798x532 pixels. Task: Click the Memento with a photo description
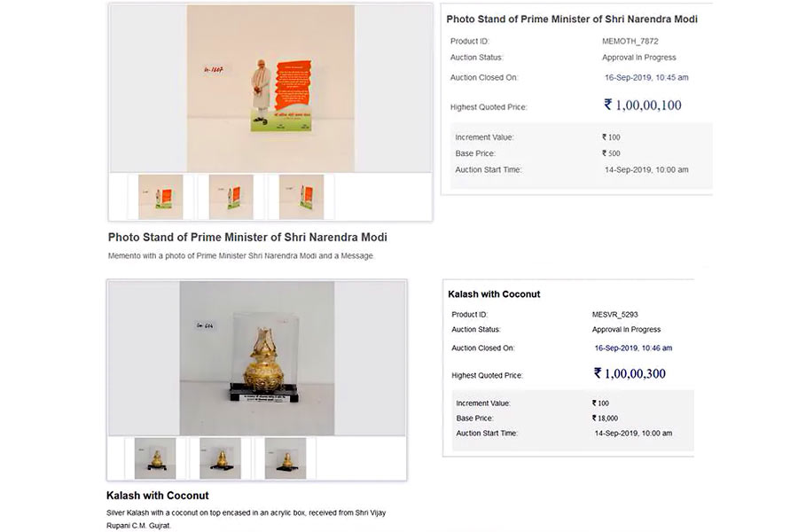(240, 255)
